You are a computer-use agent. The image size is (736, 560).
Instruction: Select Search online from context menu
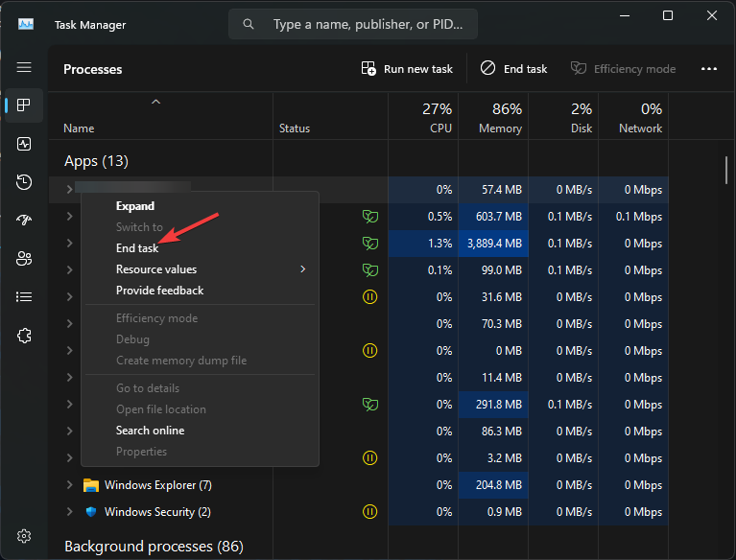tap(151, 431)
